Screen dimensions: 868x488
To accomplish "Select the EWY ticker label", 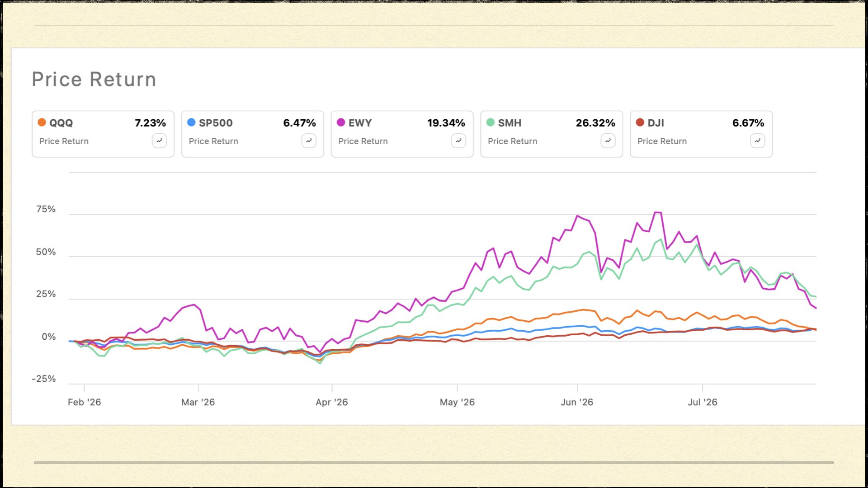I will [360, 123].
